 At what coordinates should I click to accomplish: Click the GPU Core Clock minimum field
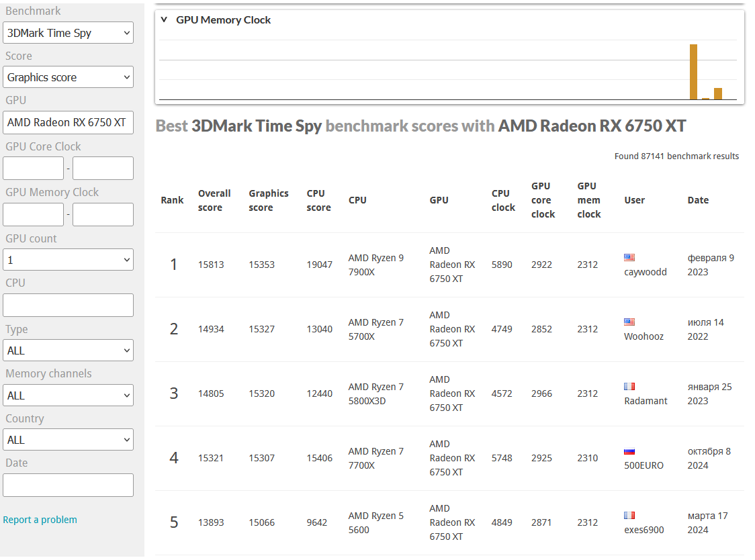tap(34, 168)
